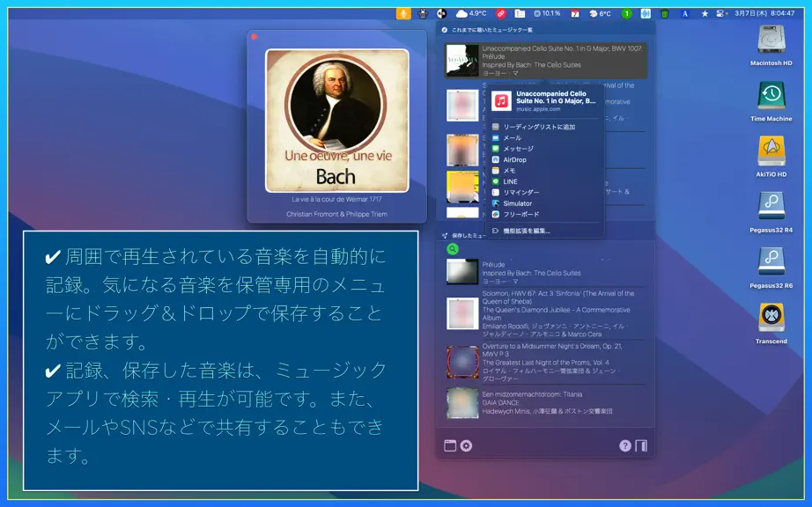Open the 10.1% usage menu bar indicator

coord(547,13)
